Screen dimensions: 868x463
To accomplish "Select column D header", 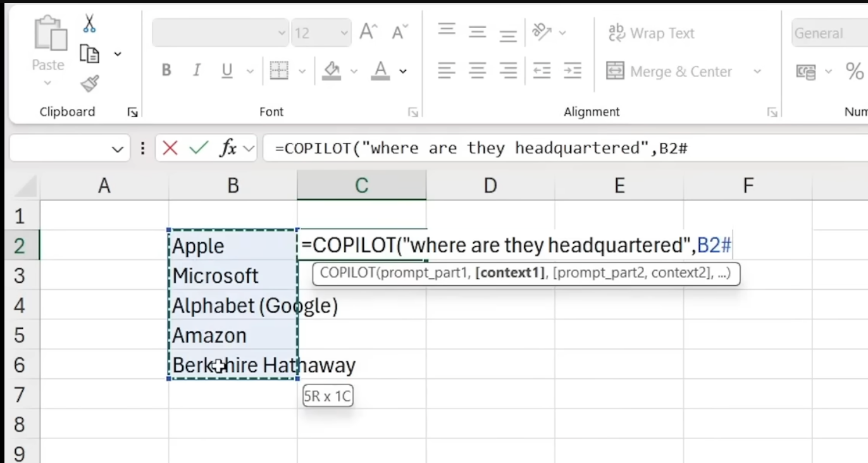I will tap(490, 185).
